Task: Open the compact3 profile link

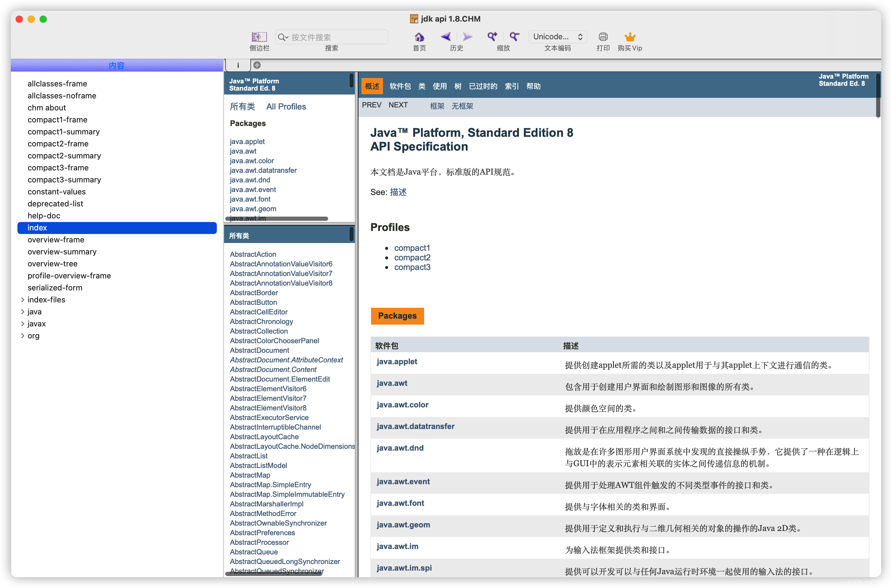Action: point(412,267)
